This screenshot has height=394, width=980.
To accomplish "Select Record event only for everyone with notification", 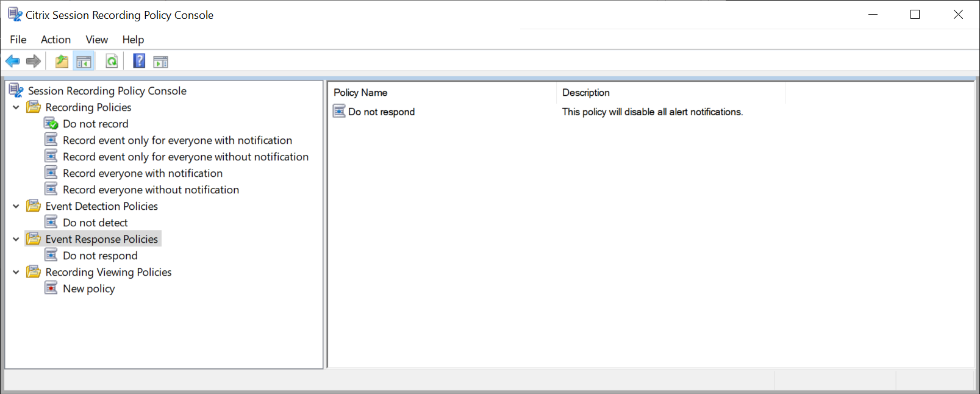I will [177, 140].
